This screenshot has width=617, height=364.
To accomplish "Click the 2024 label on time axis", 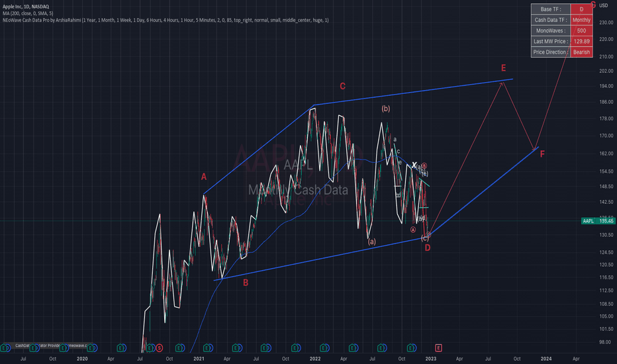I will tap(546, 359).
